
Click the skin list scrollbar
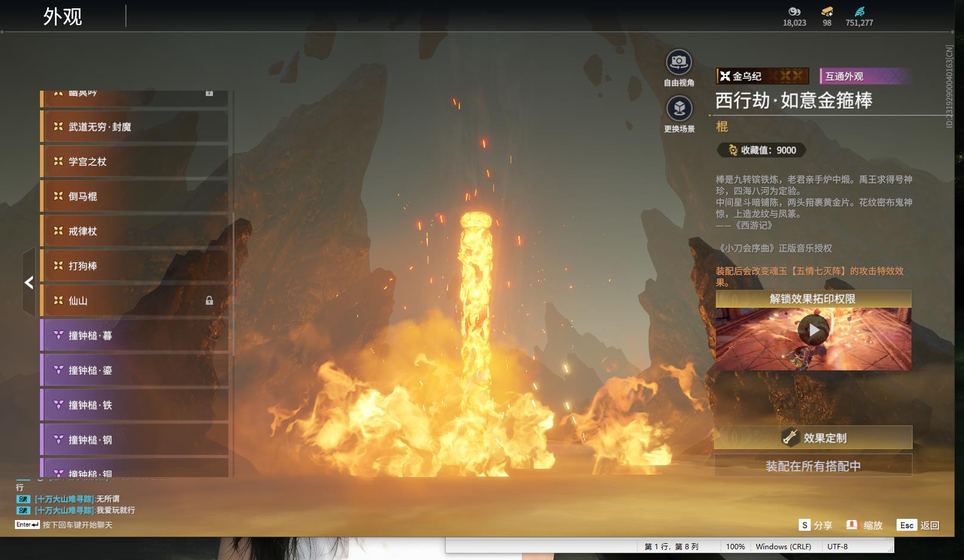pos(233,284)
